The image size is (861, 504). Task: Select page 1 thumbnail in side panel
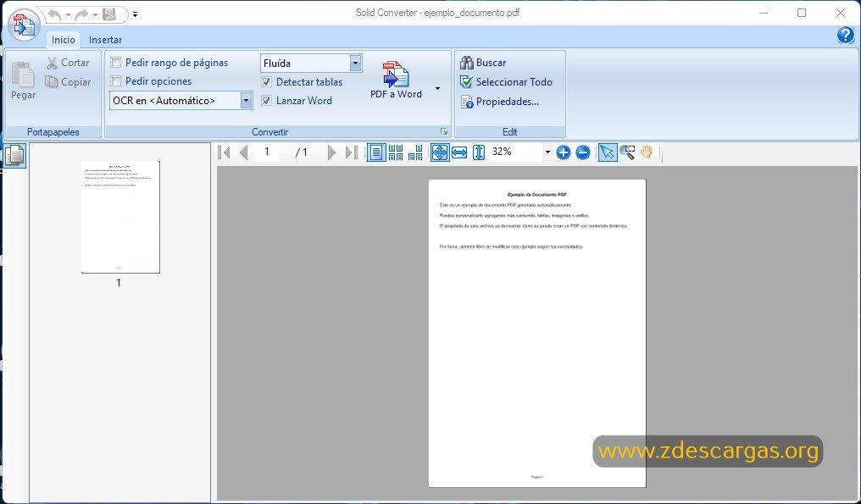pos(120,217)
